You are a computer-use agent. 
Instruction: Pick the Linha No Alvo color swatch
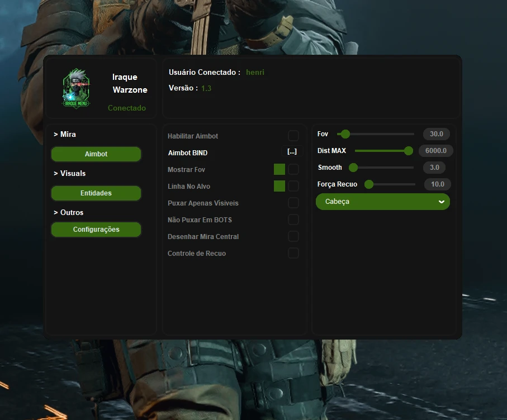coord(279,186)
